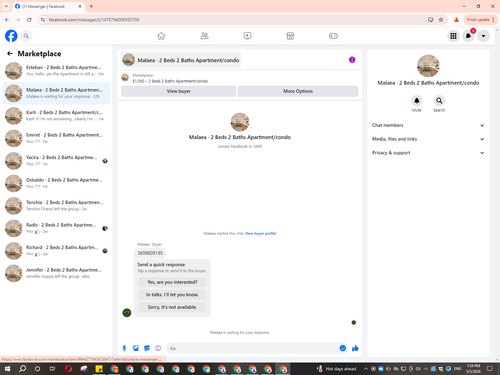This screenshot has height=375, width=500.
Task: Open the tab search dropdown arrow
Action: click(6, 6)
